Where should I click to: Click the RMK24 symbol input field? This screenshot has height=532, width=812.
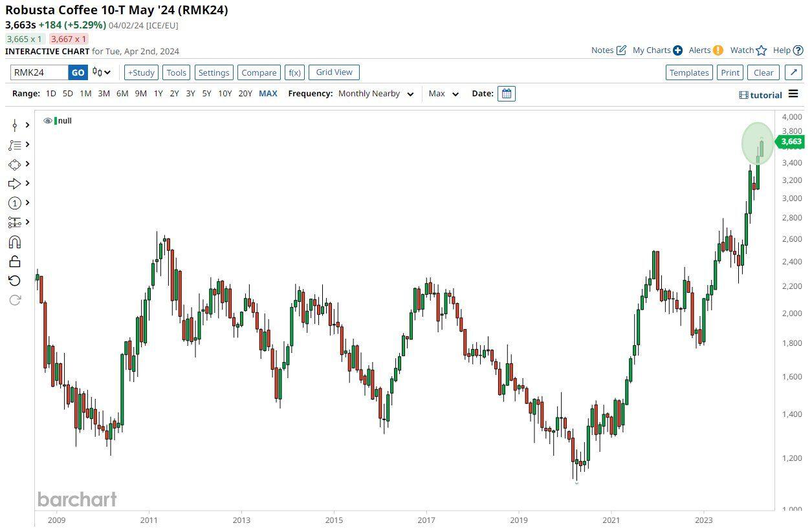[39, 72]
